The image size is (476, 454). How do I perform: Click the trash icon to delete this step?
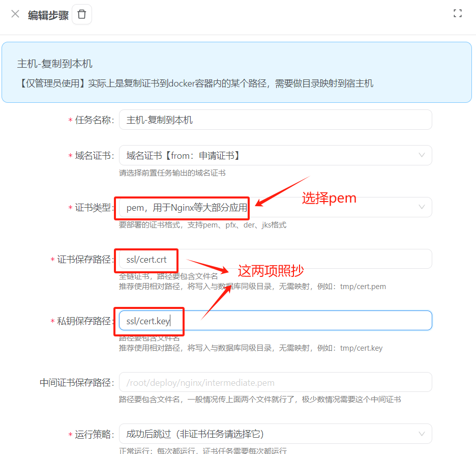(82, 14)
